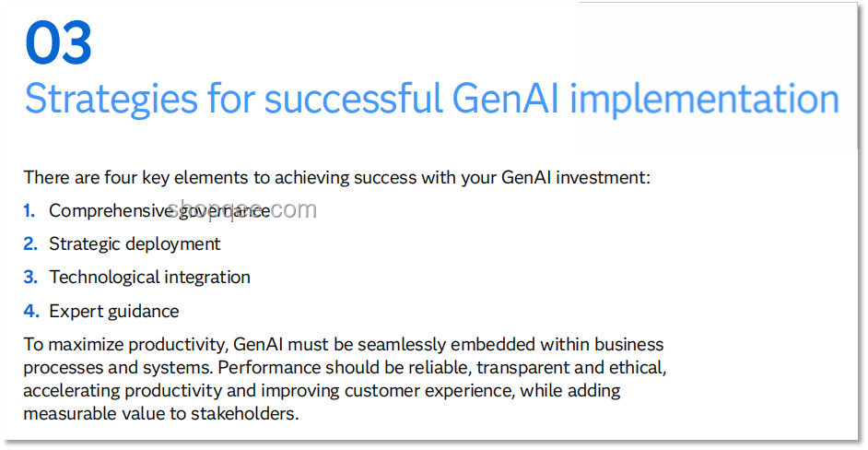868x450 pixels.
Task: Click the word "implementation" in the heading
Action: (x=705, y=100)
